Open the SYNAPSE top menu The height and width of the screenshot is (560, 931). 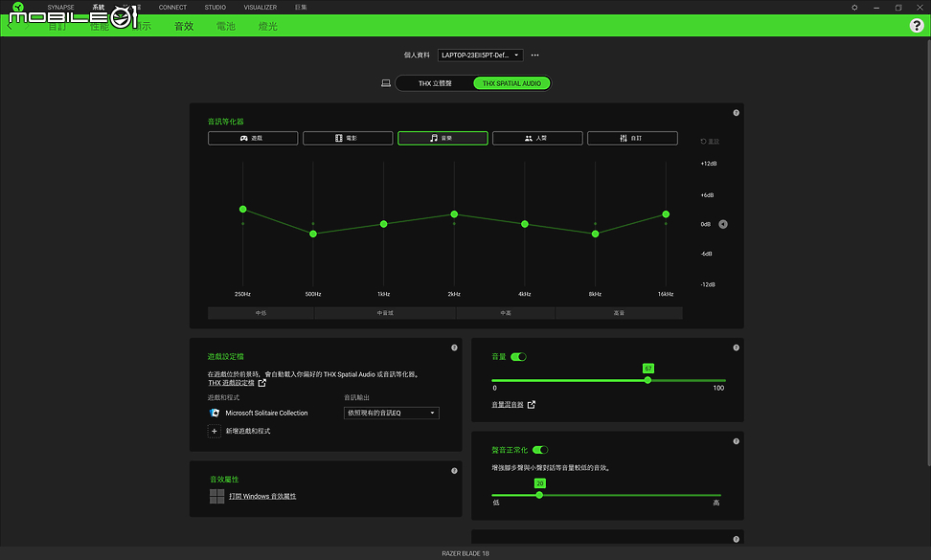point(60,7)
